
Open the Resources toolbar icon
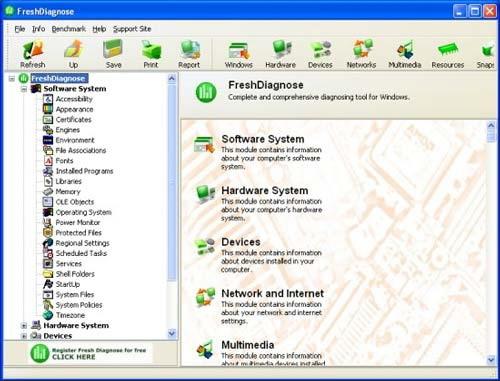click(x=448, y=50)
